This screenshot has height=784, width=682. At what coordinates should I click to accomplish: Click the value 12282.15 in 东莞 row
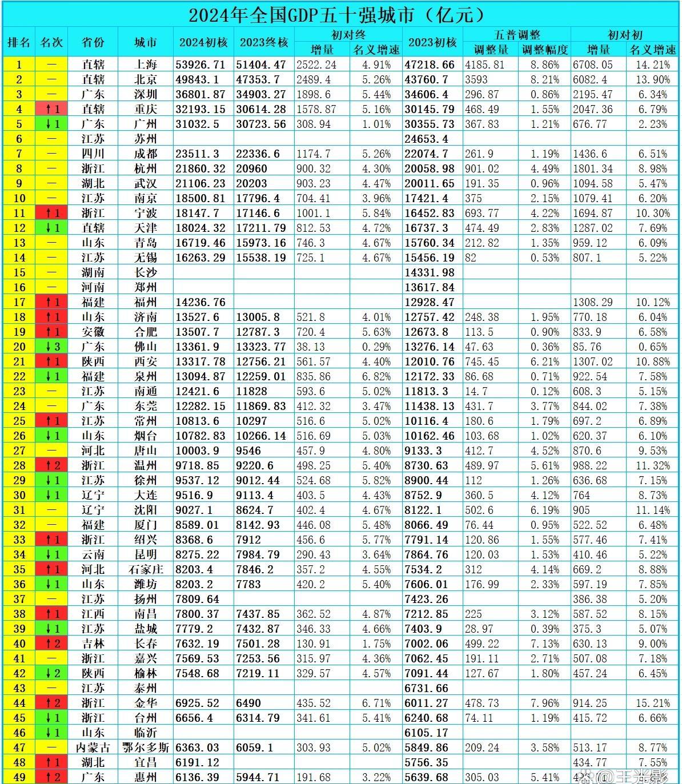[200, 406]
